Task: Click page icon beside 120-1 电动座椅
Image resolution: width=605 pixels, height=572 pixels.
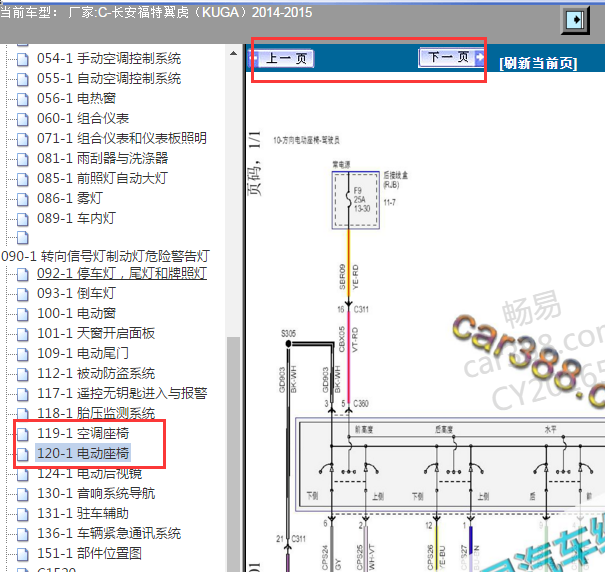Action: click(x=23, y=454)
